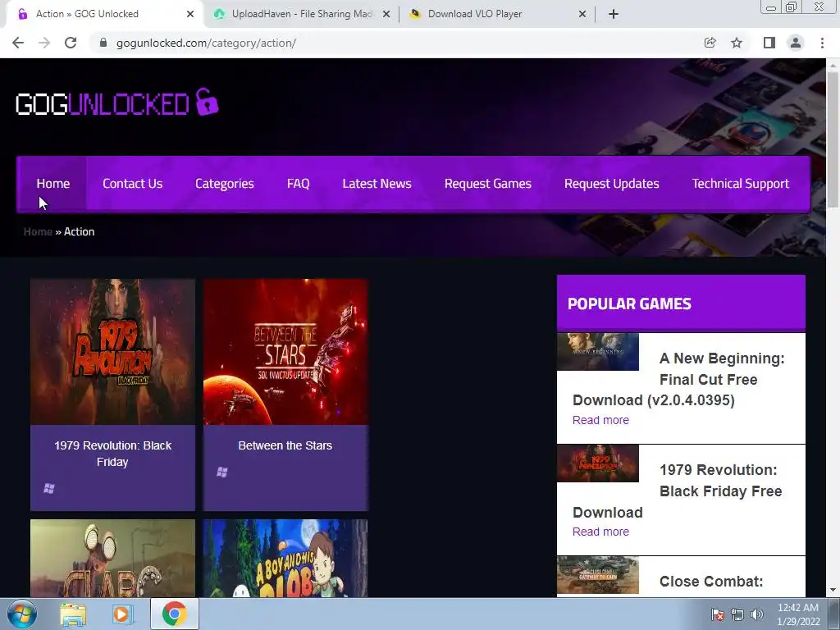Click the GOG Unlocked logo
This screenshot has height=630, width=840.
[x=117, y=103]
